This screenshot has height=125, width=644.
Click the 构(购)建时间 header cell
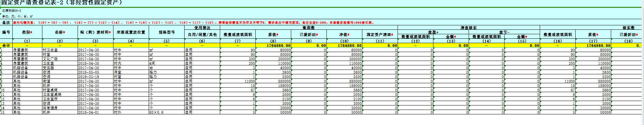point(95,32)
